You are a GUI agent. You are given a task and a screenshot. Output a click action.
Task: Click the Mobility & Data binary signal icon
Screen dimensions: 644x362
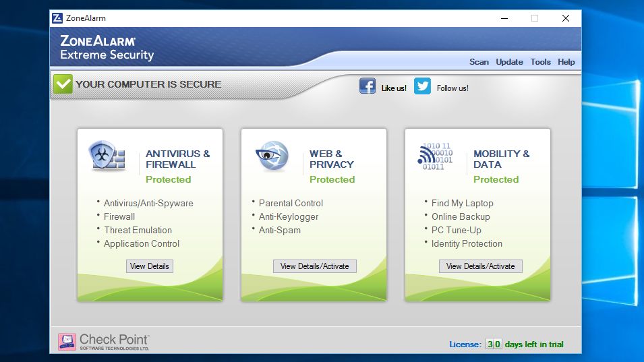(x=434, y=156)
